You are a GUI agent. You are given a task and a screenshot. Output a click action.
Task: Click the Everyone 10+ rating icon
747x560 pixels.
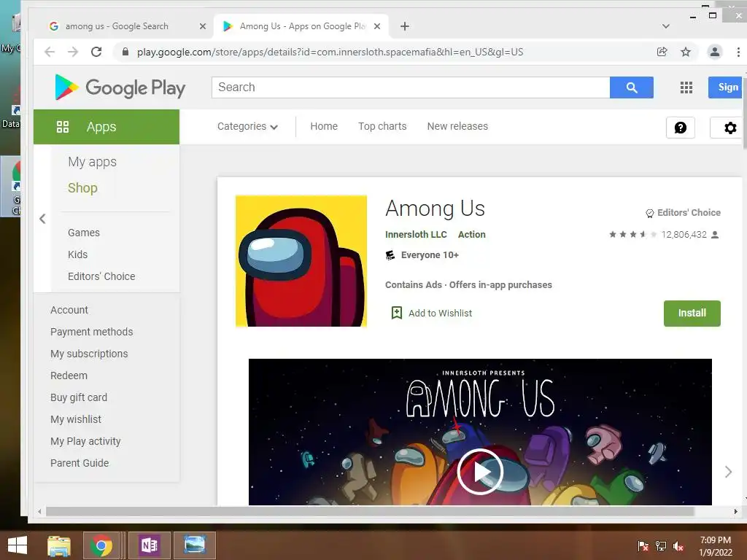390,255
